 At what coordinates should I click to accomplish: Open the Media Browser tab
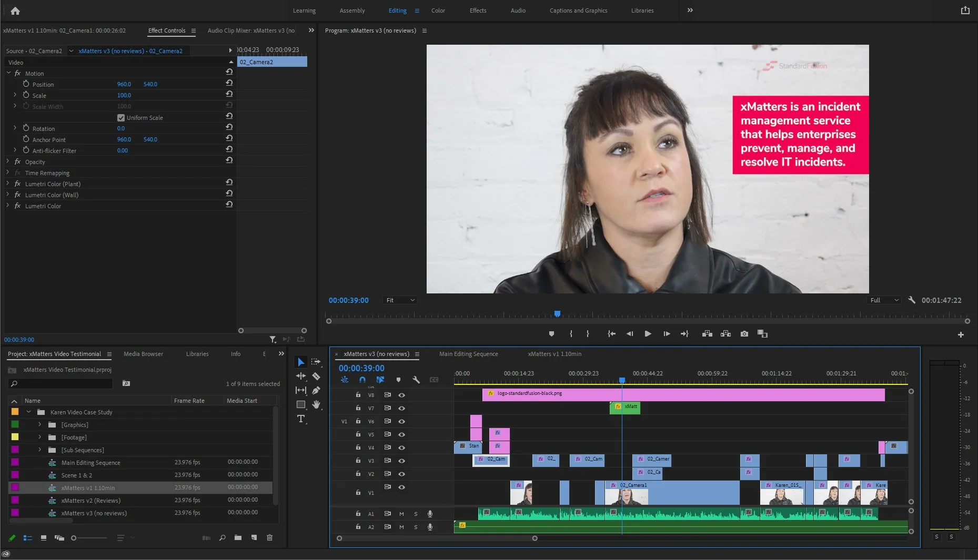point(143,354)
